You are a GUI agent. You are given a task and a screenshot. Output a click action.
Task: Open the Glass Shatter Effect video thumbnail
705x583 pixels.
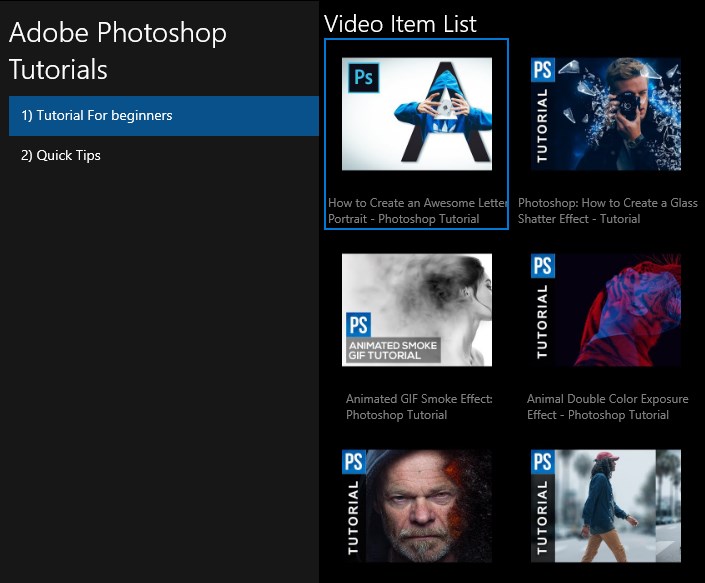(x=606, y=114)
